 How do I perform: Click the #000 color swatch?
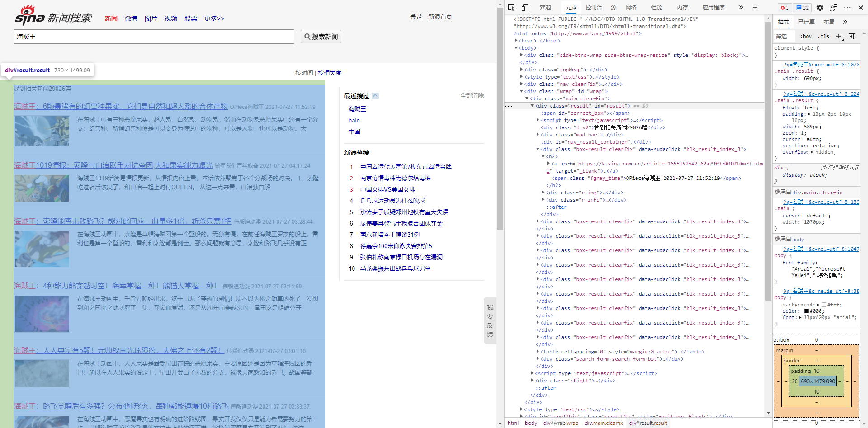(x=806, y=311)
